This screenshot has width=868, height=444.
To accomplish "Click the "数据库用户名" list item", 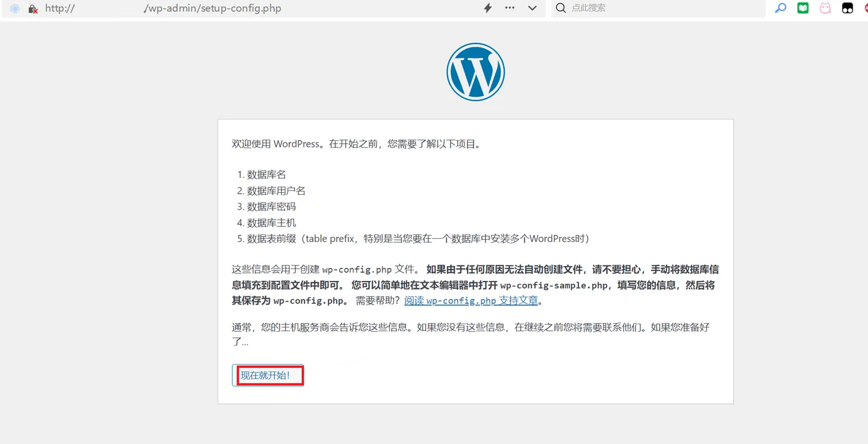I will pyautogui.click(x=277, y=191).
